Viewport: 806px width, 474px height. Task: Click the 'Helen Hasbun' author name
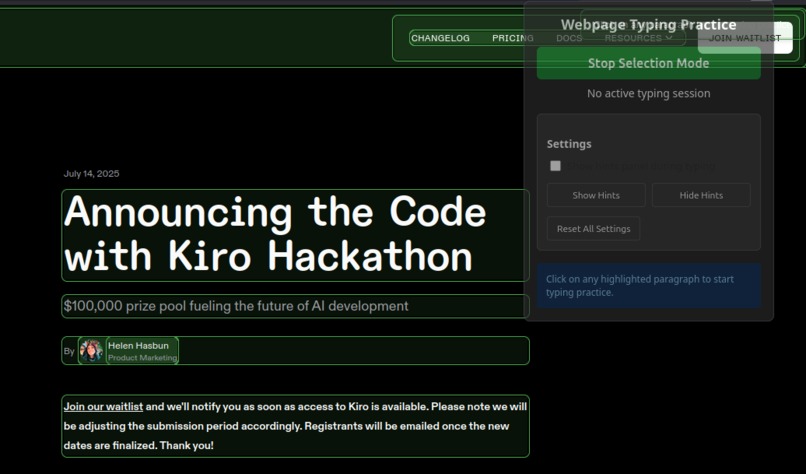click(138, 345)
